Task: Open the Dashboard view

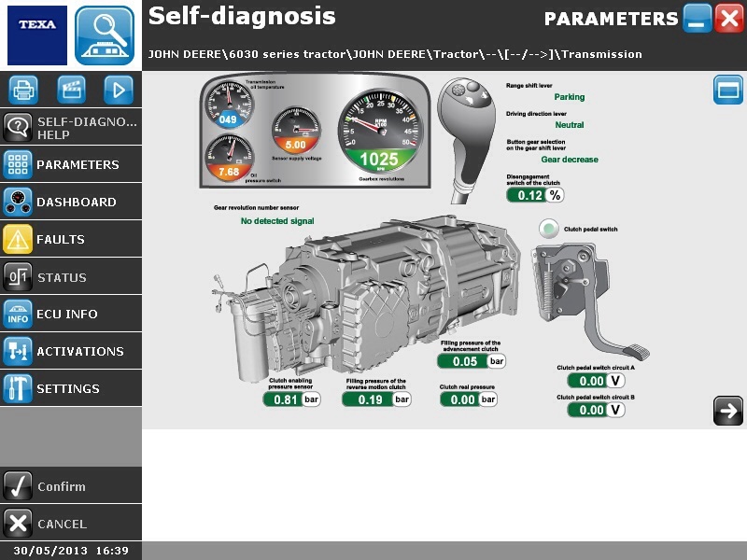Action: coord(71,202)
